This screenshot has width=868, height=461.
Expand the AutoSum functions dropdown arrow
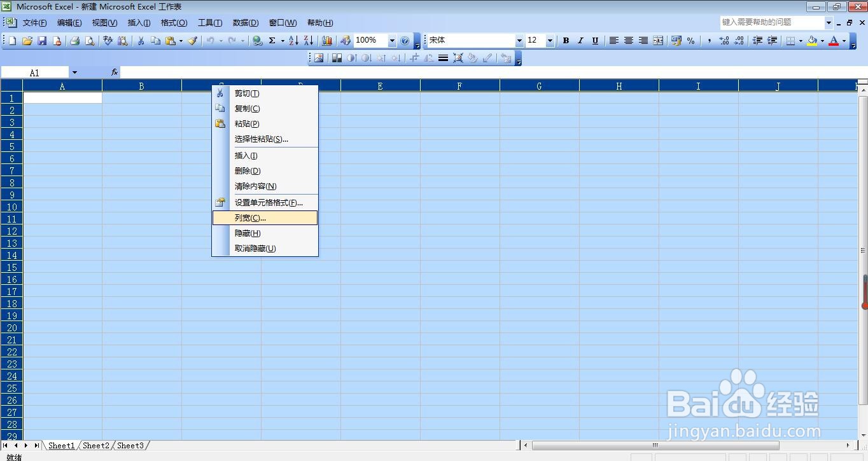283,41
